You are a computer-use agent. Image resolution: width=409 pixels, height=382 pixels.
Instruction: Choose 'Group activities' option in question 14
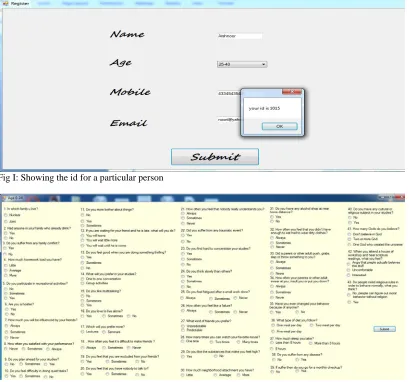click(83, 283)
